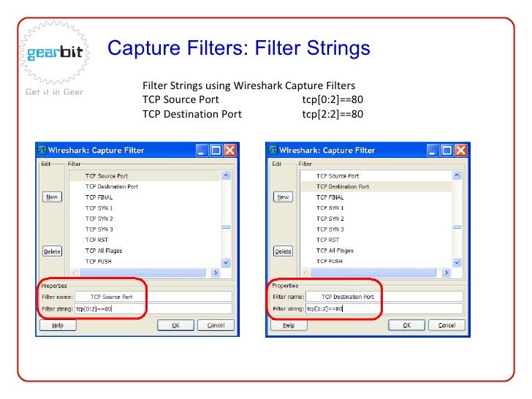Viewport: 532px width, 399px height.
Task: Close the left Capture Filter window
Action: coord(230,151)
